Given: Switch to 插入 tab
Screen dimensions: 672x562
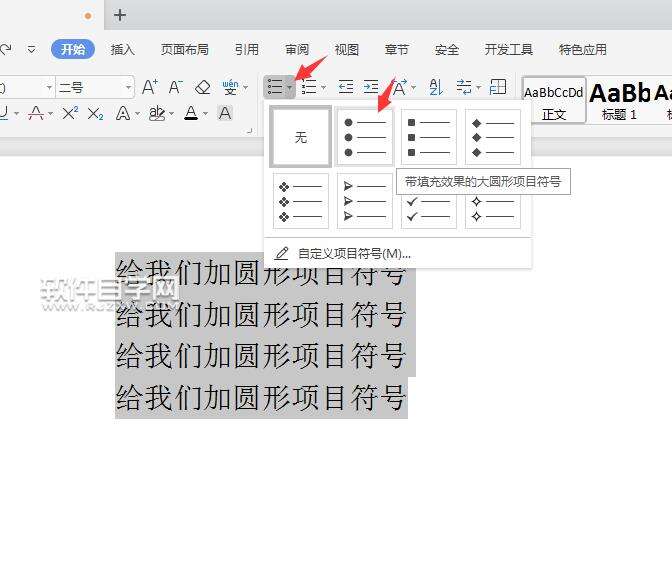Looking at the screenshot, I should pos(123,50).
